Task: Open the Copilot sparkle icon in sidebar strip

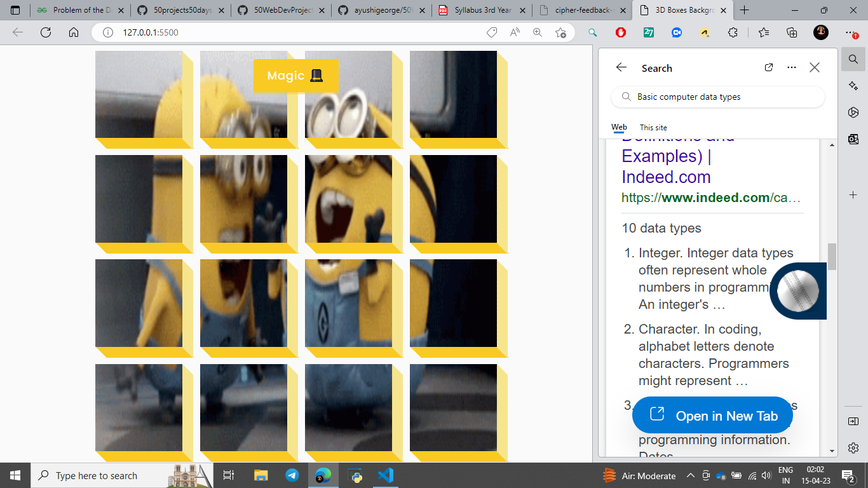Action: point(853,86)
